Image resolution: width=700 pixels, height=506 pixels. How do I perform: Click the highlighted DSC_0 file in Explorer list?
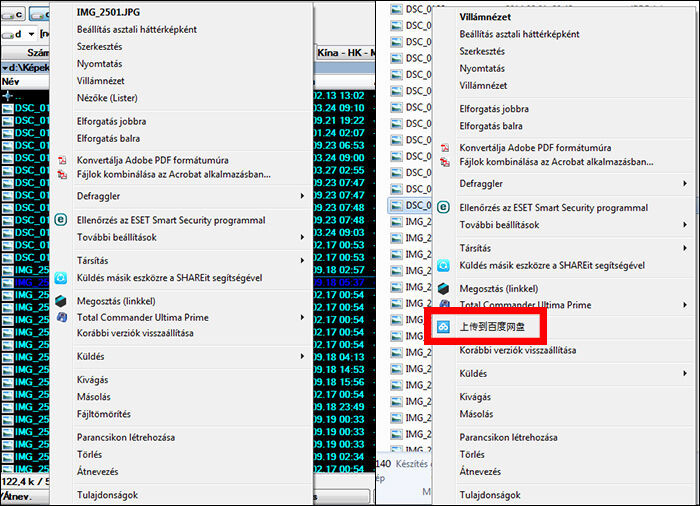410,205
